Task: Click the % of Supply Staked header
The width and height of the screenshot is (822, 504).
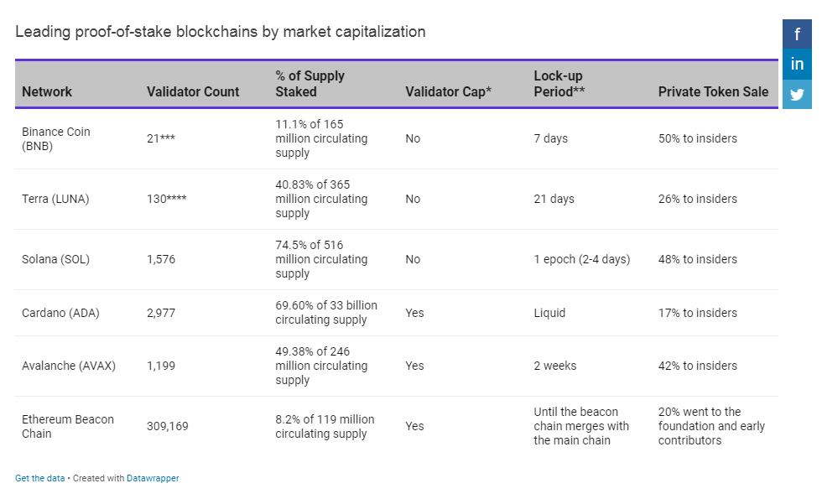Action: pyautogui.click(x=310, y=84)
